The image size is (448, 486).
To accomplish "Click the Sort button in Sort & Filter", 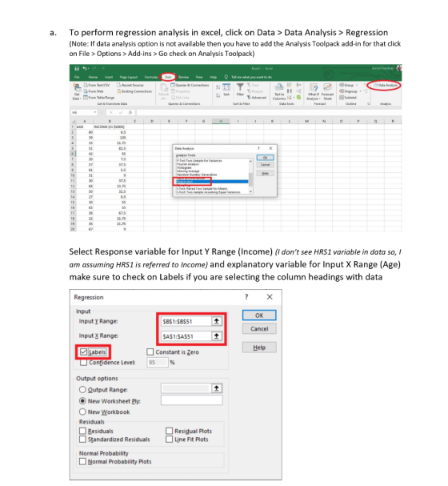I will (x=226, y=90).
